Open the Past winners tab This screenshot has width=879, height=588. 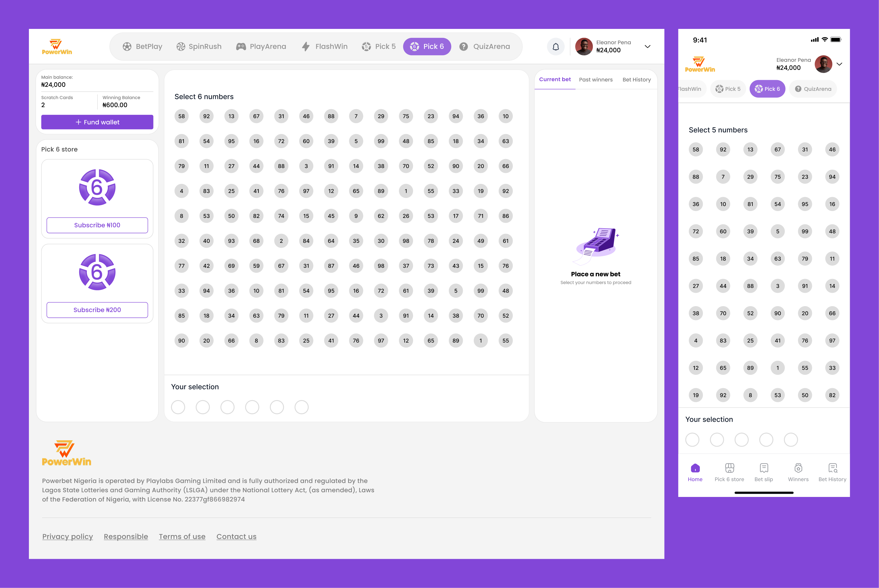click(596, 79)
